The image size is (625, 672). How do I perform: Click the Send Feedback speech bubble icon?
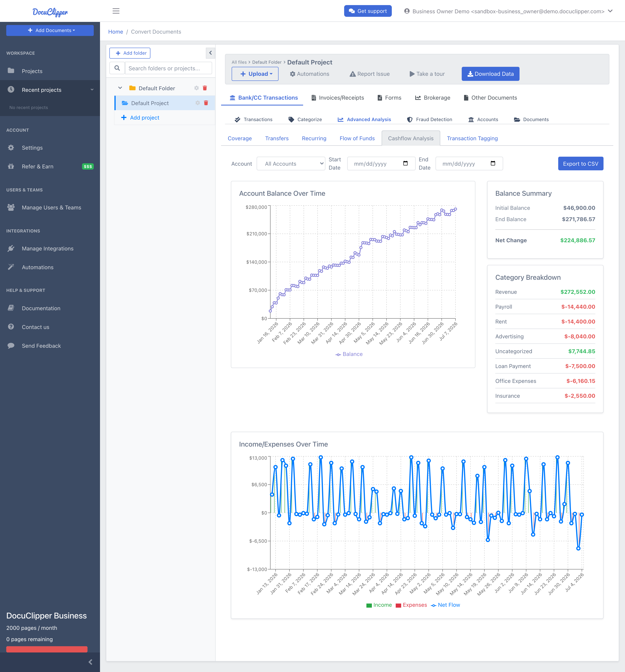tap(11, 345)
